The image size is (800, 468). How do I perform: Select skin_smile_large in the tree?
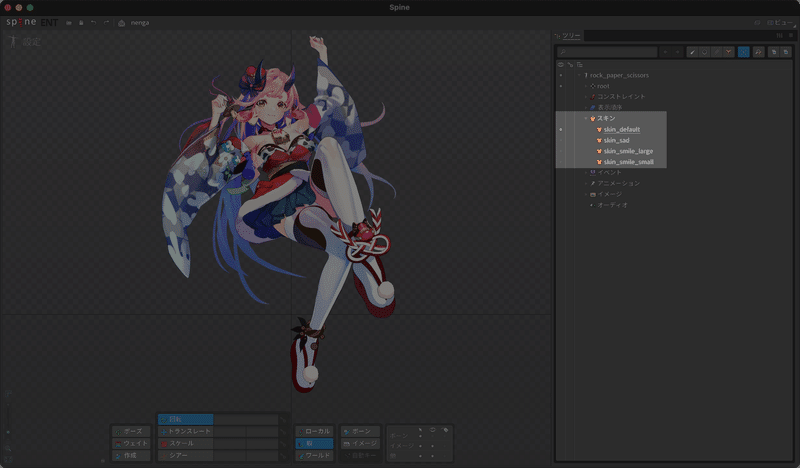coord(628,151)
